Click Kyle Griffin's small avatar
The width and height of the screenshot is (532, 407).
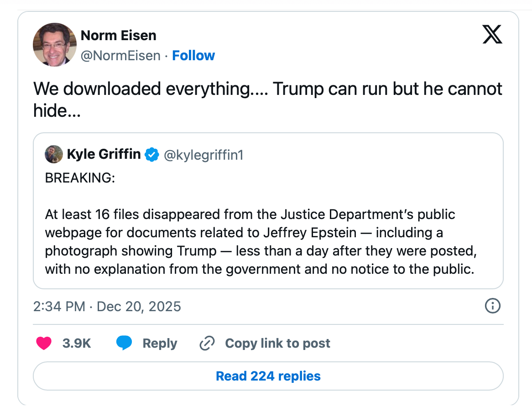pyautogui.click(x=53, y=155)
